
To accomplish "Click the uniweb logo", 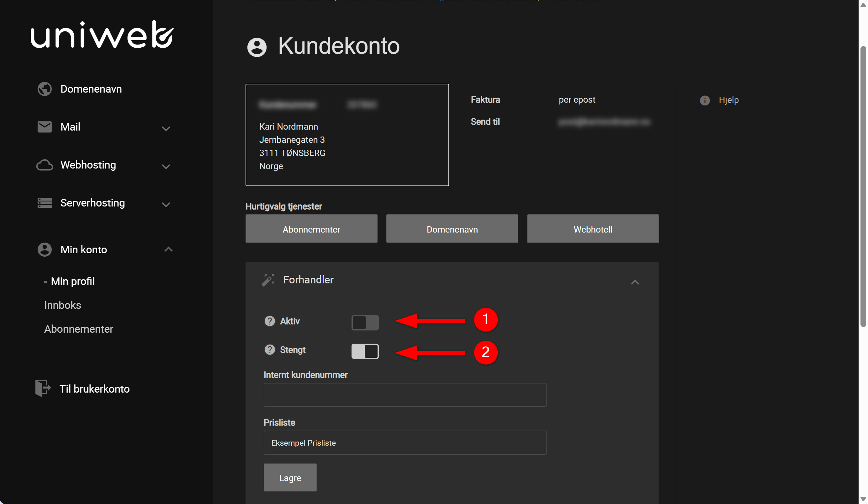I will [x=102, y=35].
